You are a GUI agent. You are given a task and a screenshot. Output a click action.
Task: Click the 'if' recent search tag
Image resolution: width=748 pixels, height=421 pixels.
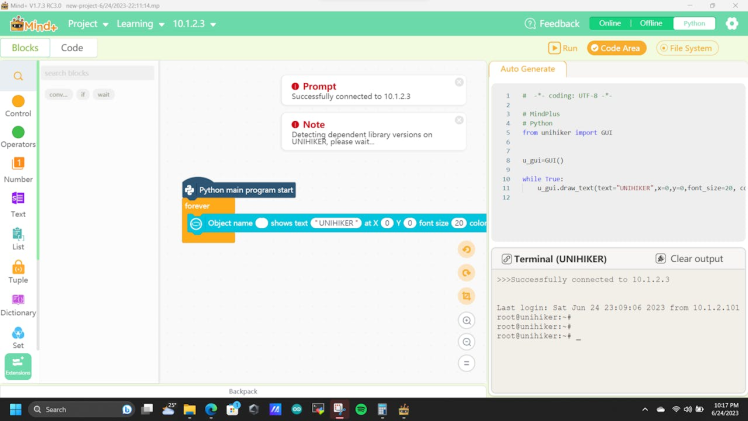tap(83, 94)
